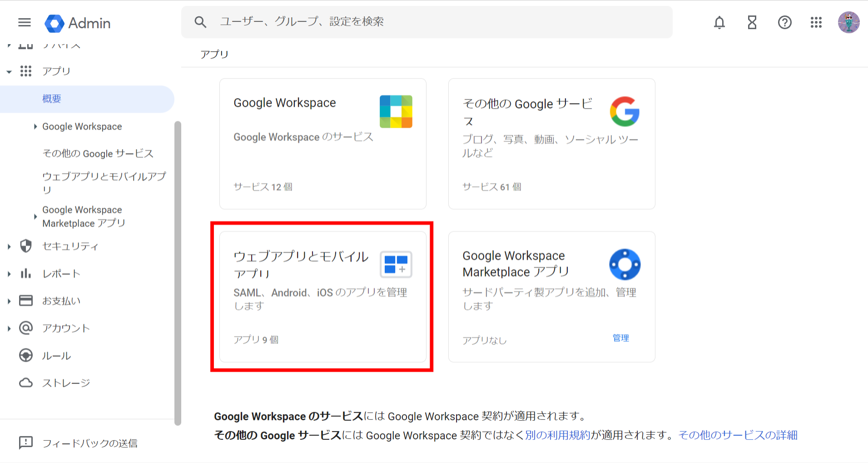
Task: Expand Google Workspace Marketplace アプリ sidebar item
Action: tap(35, 217)
